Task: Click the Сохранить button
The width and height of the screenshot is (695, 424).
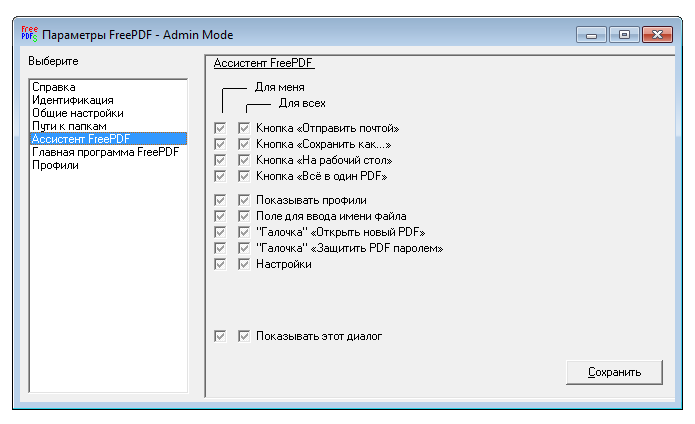Action: 614,372
